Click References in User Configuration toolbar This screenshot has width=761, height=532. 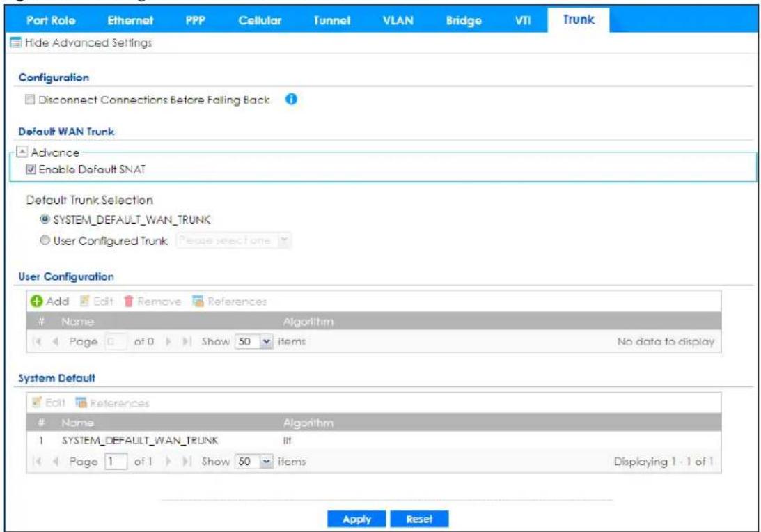(229, 302)
